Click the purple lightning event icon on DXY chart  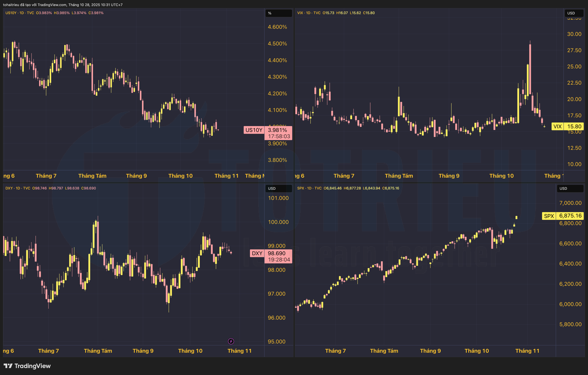coord(231,341)
